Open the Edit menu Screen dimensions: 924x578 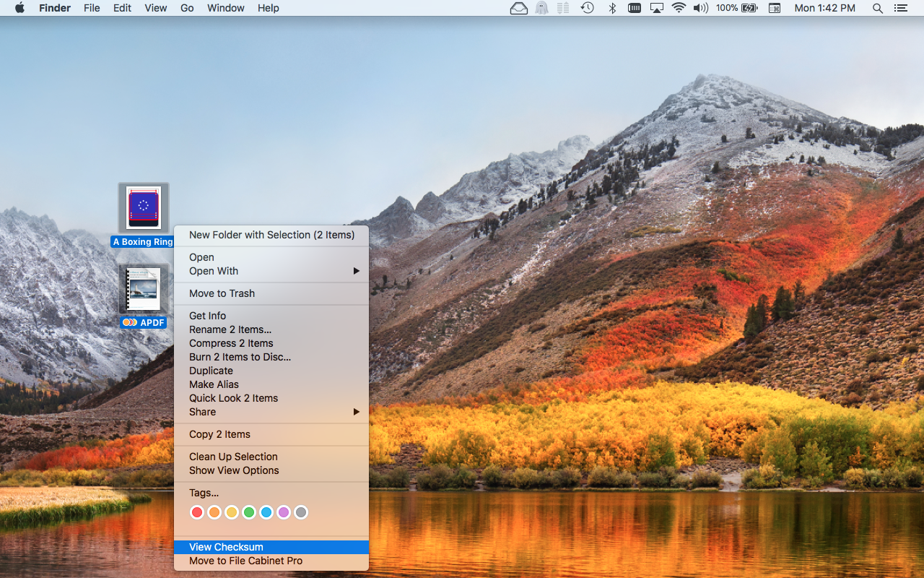(x=122, y=8)
